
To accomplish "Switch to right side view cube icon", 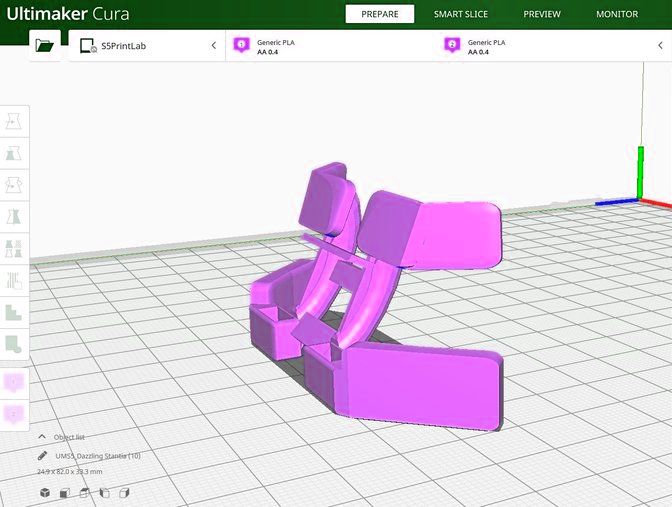I will (124, 493).
